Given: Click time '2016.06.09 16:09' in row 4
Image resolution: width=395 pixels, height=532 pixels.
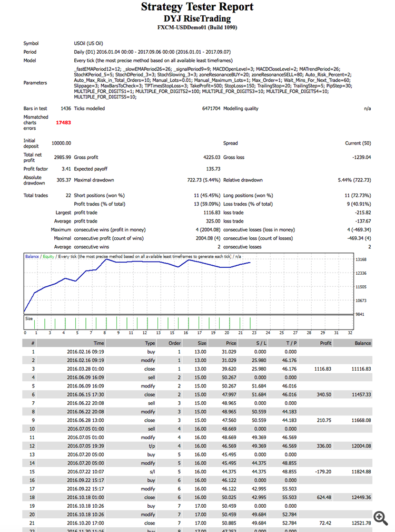Looking at the screenshot, I should [85, 378].
